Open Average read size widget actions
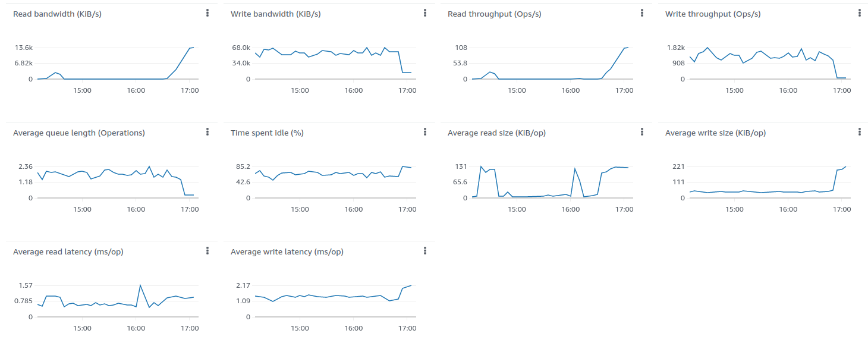The height and width of the screenshot is (349, 868). pos(642,132)
